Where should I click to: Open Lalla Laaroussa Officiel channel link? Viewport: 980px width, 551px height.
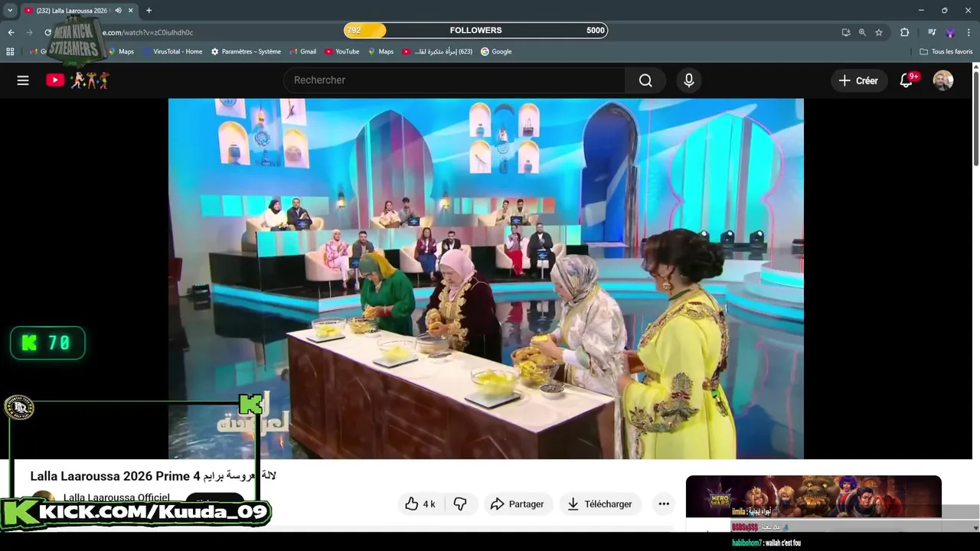[x=116, y=497]
